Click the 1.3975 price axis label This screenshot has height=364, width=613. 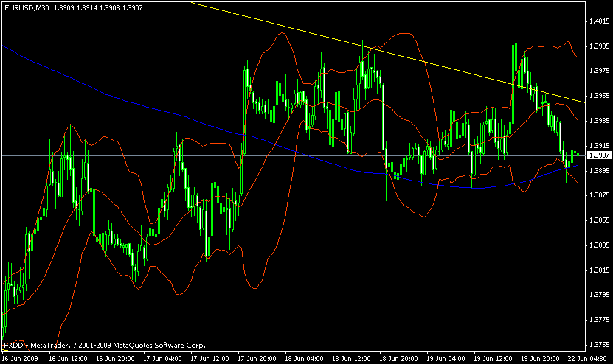point(599,71)
